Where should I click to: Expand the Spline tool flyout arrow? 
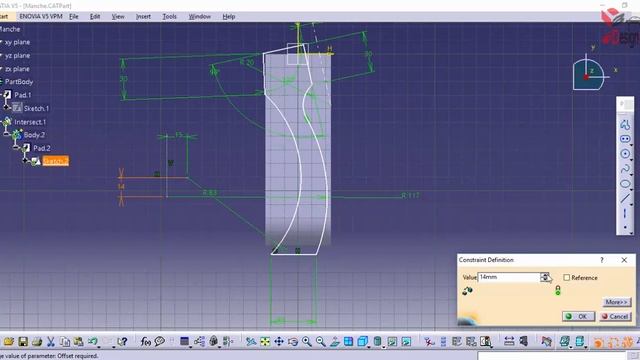pos(631,175)
